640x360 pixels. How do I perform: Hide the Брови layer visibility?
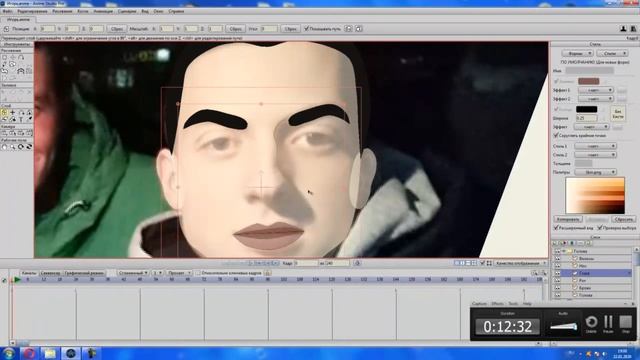tap(557, 288)
